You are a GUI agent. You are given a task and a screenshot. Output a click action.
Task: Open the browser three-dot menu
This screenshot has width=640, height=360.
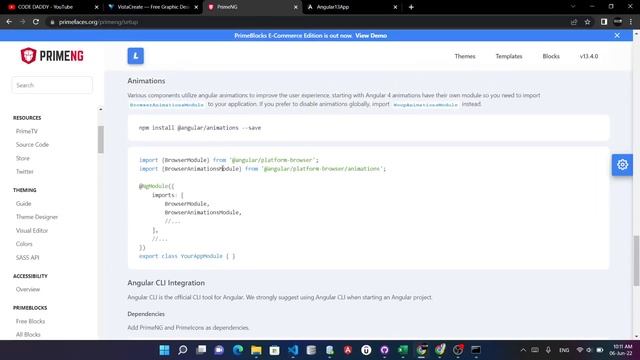coord(631,22)
